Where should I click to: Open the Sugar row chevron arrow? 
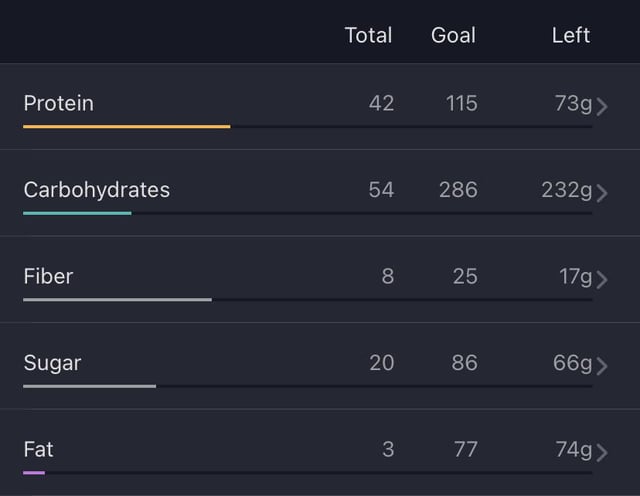602,366
